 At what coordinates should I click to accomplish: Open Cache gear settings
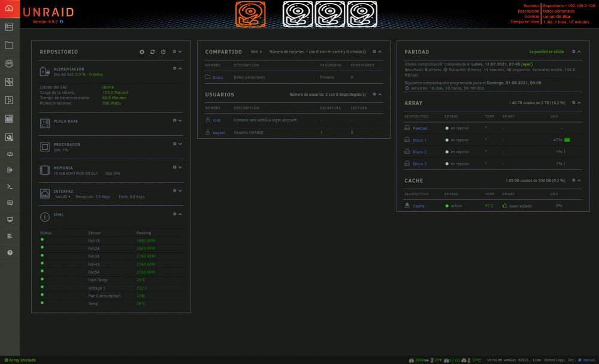pos(573,180)
